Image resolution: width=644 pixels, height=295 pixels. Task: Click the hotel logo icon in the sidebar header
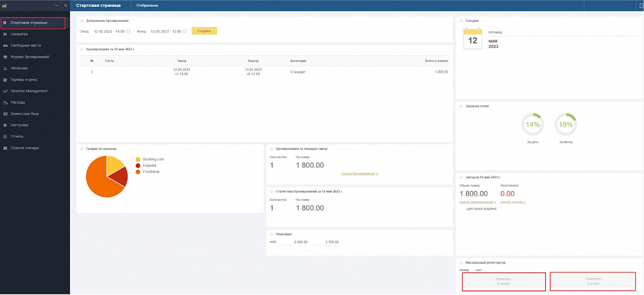click(x=5, y=5)
